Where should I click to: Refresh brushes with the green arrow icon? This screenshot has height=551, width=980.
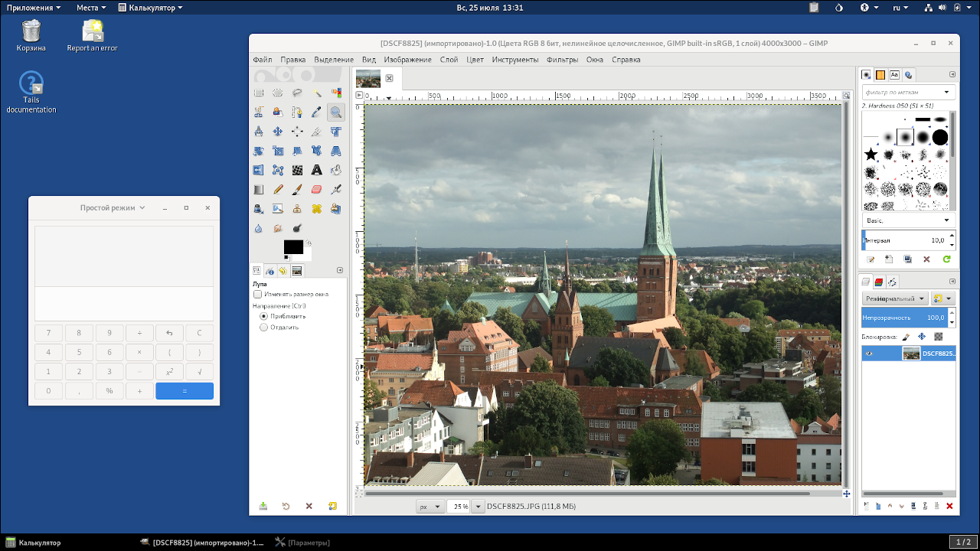pyautogui.click(x=946, y=259)
